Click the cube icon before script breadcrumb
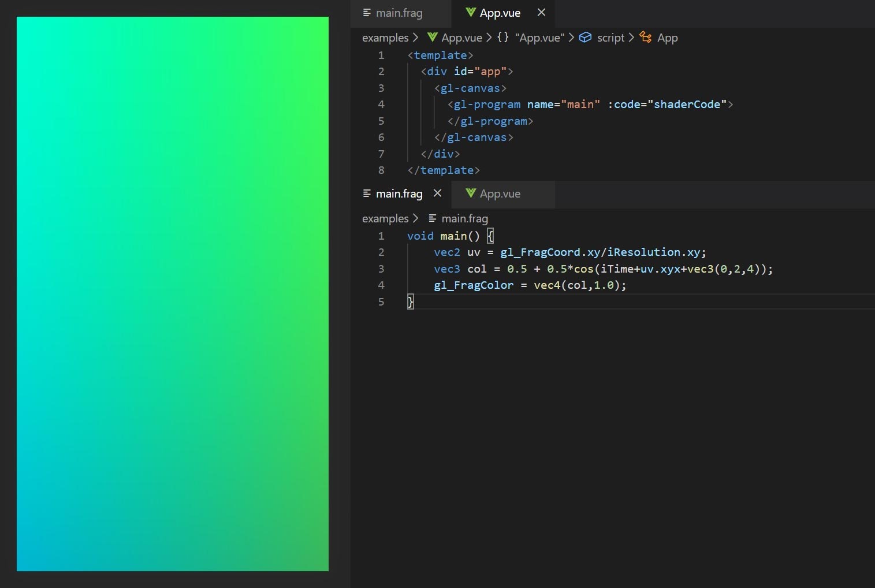875x588 pixels. coord(586,37)
